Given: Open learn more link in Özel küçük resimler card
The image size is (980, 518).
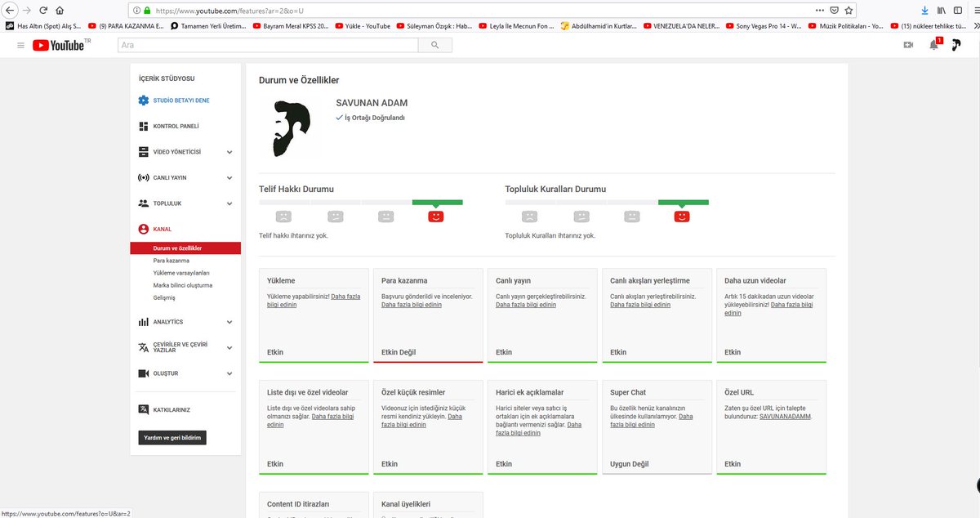Looking at the screenshot, I should click(x=421, y=421).
